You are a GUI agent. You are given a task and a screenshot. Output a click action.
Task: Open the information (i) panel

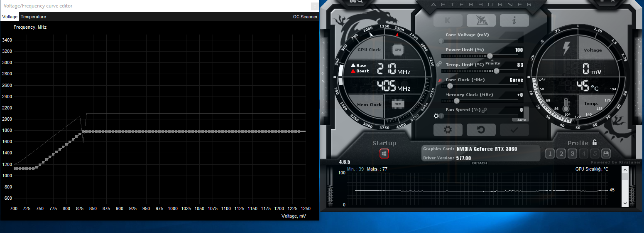coord(514,20)
